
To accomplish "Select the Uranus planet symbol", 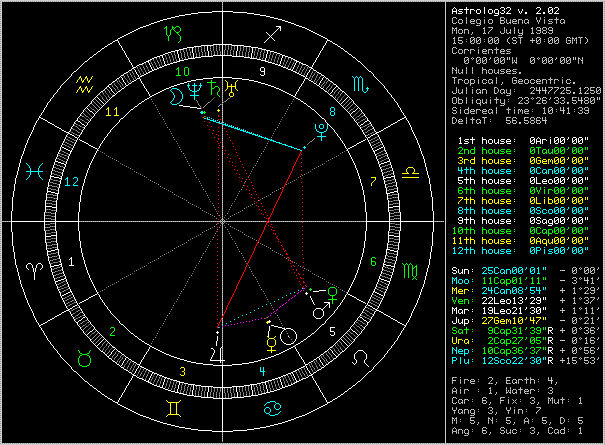I will tap(232, 88).
